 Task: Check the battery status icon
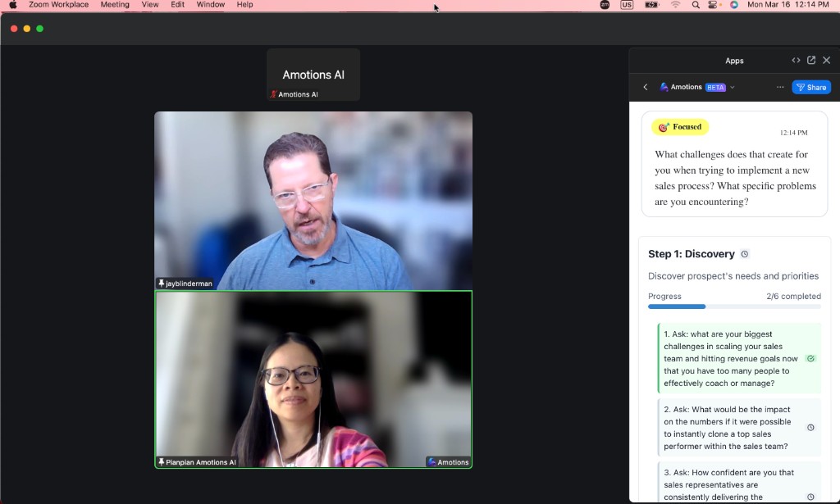(x=651, y=5)
